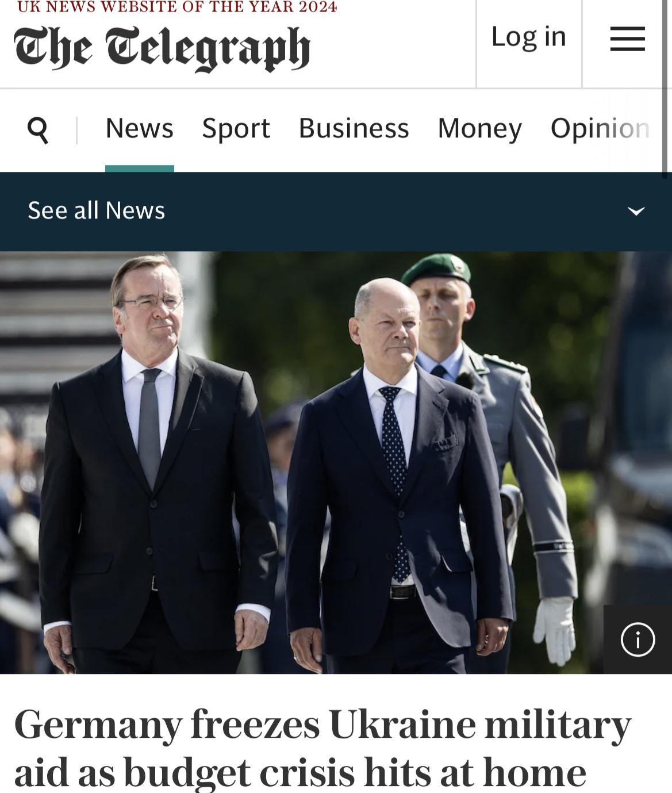Image resolution: width=672 pixels, height=793 pixels.
Task: Show image info via the circled i icon
Action: click(638, 639)
